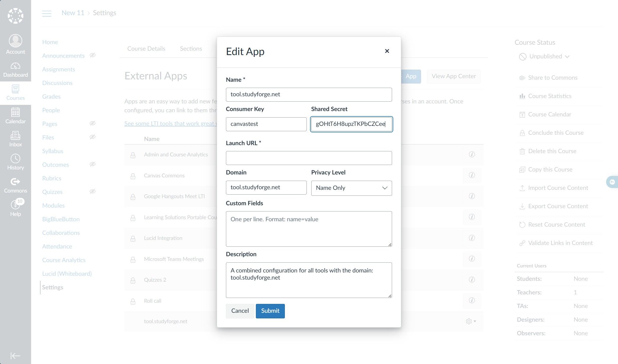Click the Account avatar icon
Image resolution: width=618 pixels, height=364 pixels.
point(15,41)
